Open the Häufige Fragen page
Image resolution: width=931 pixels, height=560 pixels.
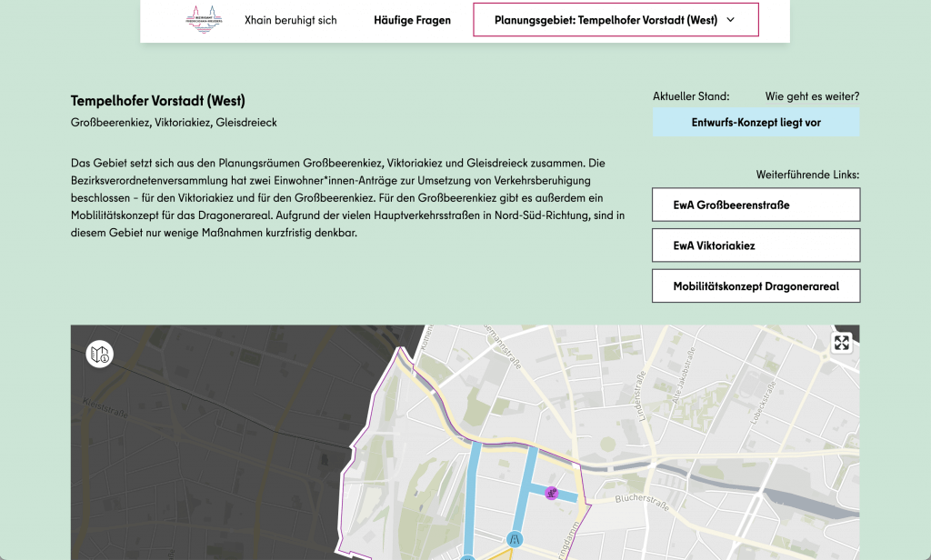point(412,20)
